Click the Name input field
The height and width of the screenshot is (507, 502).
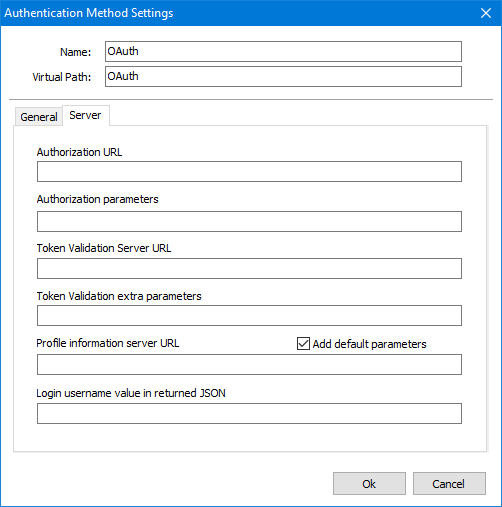pos(283,52)
